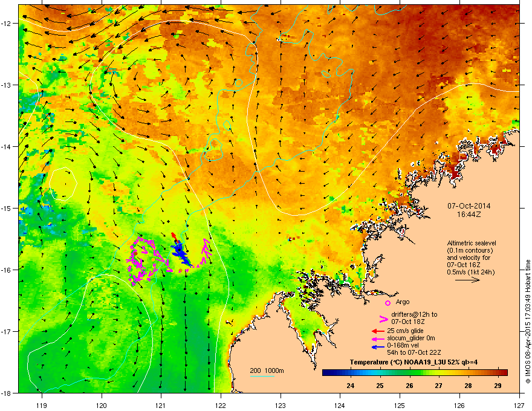The height and width of the screenshot is (411, 532).
Task: Click the 'drifters@12h to' legend label
Action: coord(414,314)
